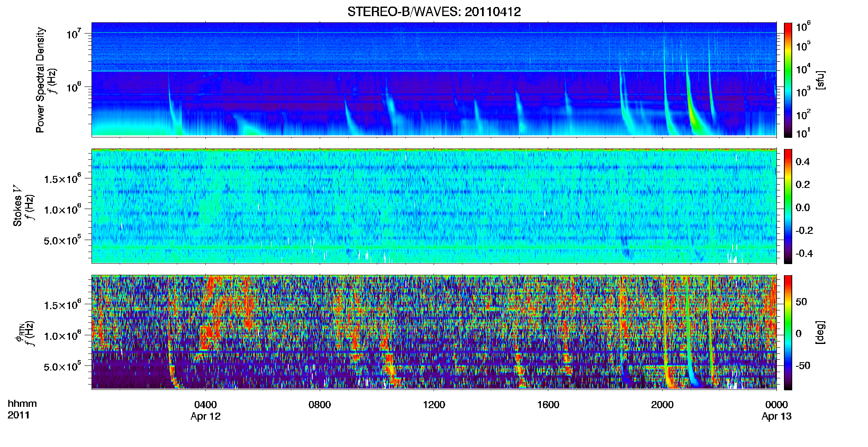
Task: Click the phi RTN spectrogram panel
Action: (434, 332)
